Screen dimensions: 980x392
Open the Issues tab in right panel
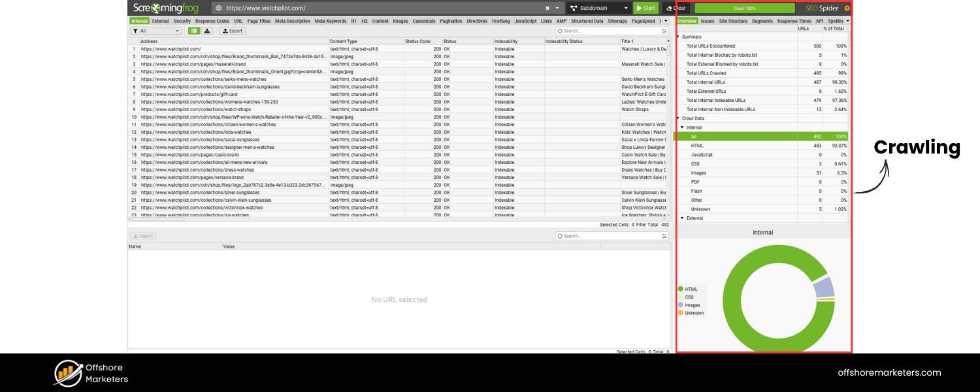pyautogui.click(x=706, y=20)
